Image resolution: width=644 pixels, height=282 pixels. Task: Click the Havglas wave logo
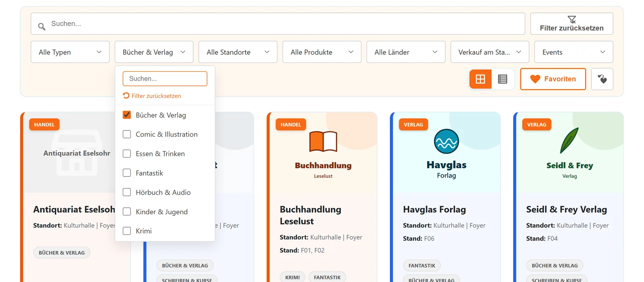click(x=446, y=141)
